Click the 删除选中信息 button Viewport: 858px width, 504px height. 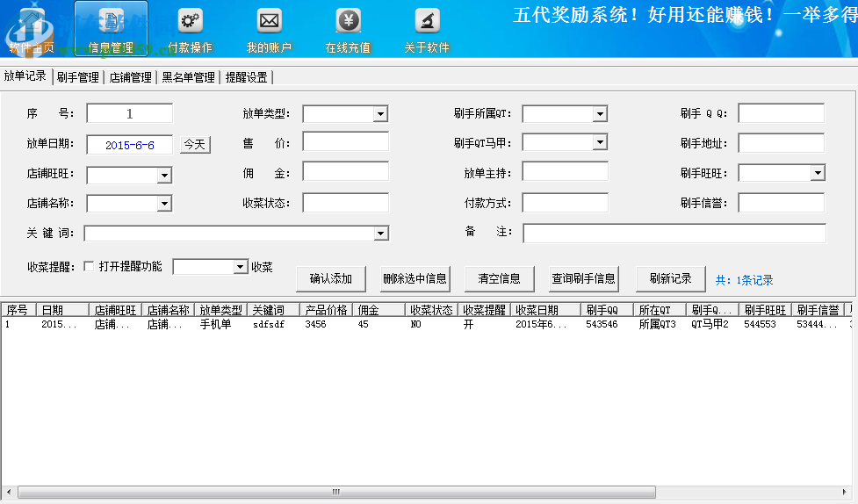coord(415,279)
